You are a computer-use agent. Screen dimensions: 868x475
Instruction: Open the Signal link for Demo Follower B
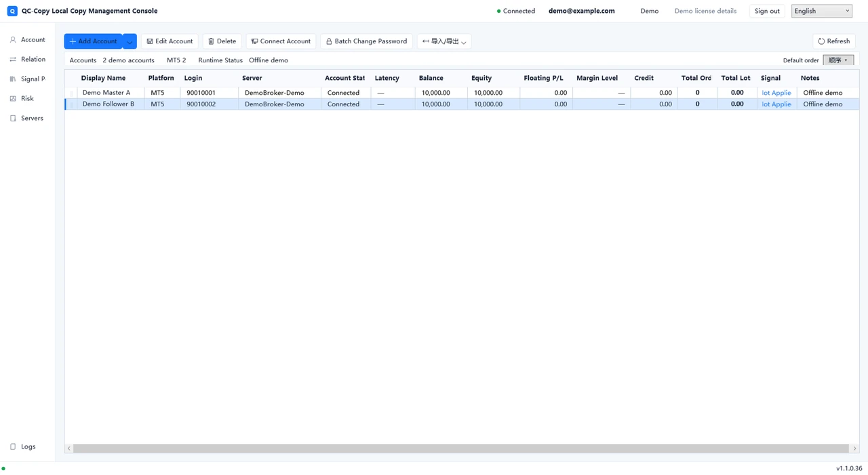pyautogui.click(x=776, y=104)
